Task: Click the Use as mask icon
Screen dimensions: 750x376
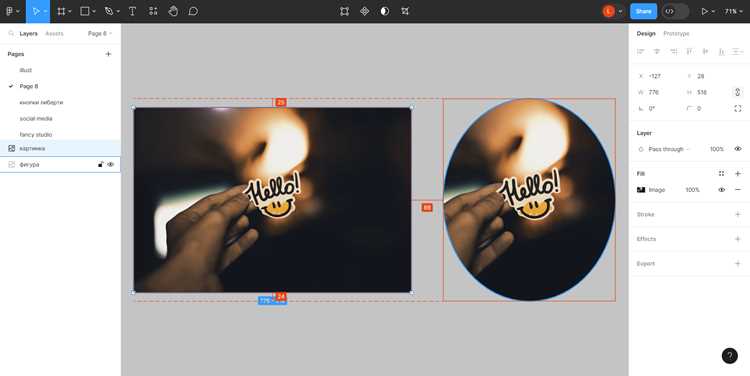Action: (385, 11)
